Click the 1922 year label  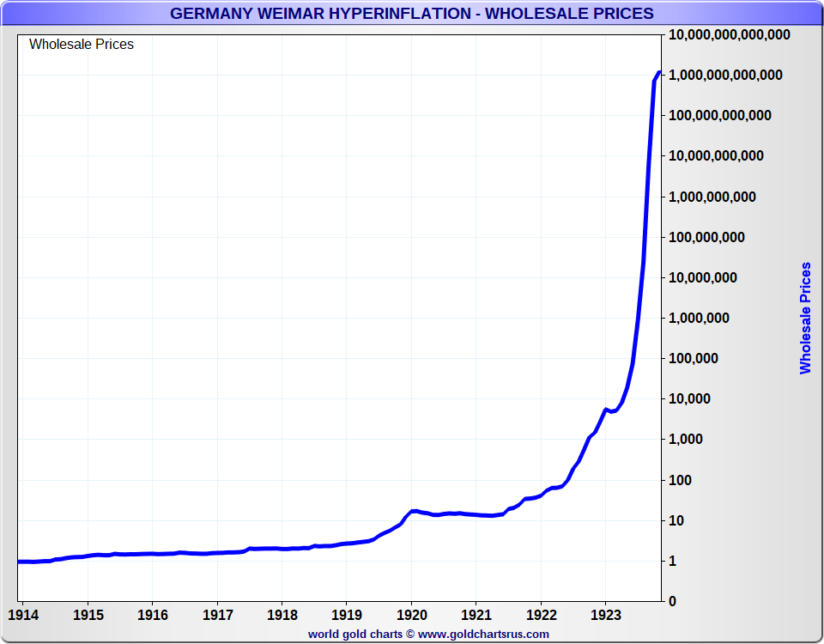point(541,616)
